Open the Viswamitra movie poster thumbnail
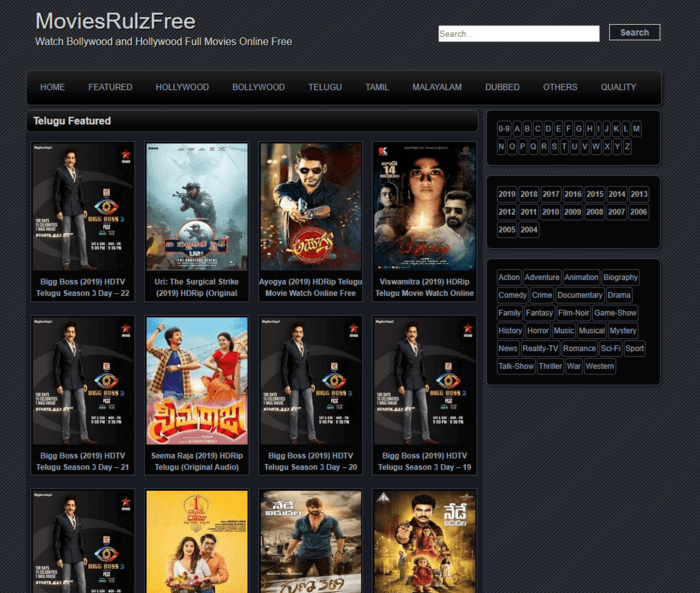Viewport: 700px width, 593px height. [424, 207]
